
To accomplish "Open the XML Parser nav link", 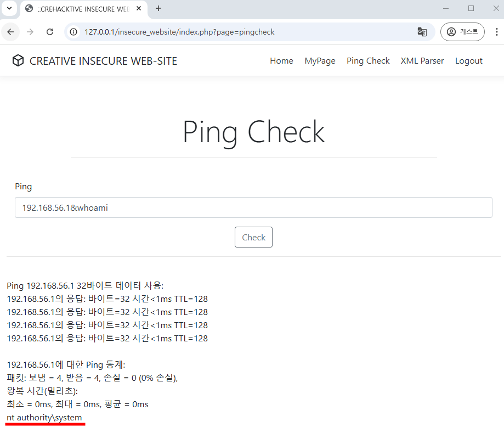I will point(422,61).
